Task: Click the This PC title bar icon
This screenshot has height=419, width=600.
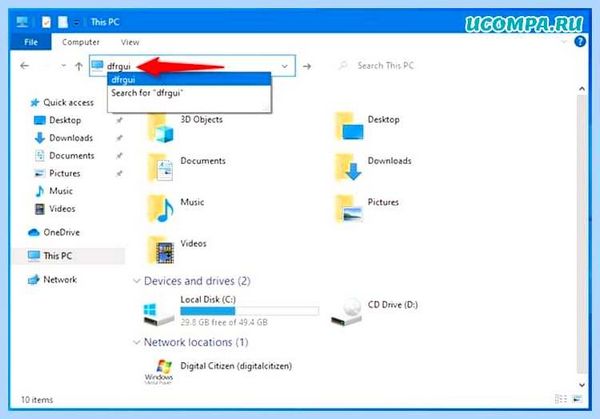Action: [x=22, y=22]
